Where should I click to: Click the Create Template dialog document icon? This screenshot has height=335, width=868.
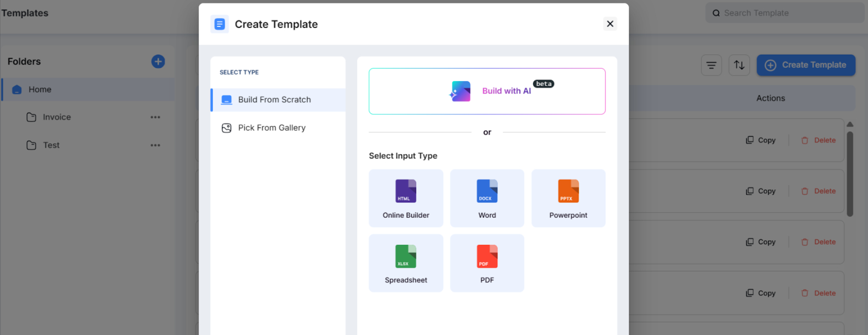[x=220, y=24]
